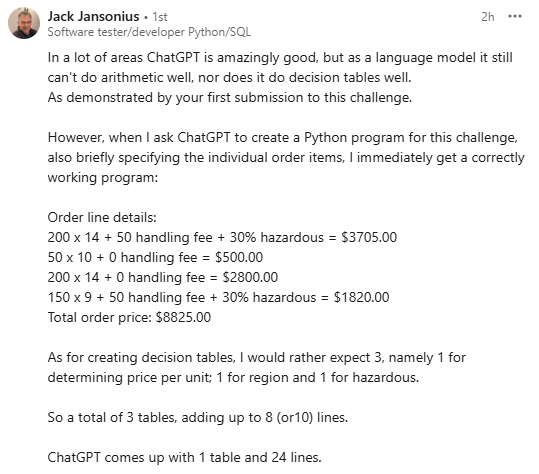Click the 'So a total of 3 tables' sentence
Screen dimensions: 539x474
point(198,418)
